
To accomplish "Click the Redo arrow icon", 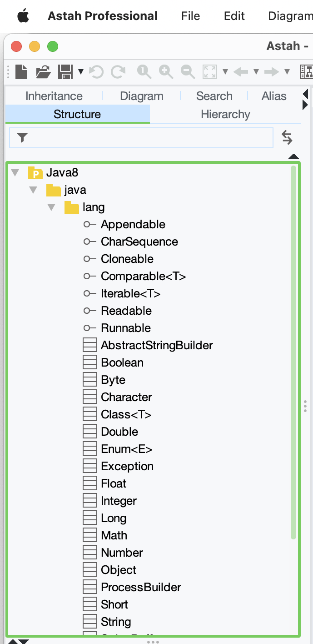I will 118,71.
